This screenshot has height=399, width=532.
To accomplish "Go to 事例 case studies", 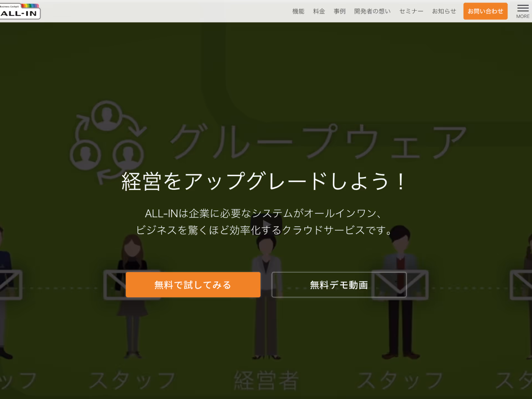I will 339,11.
